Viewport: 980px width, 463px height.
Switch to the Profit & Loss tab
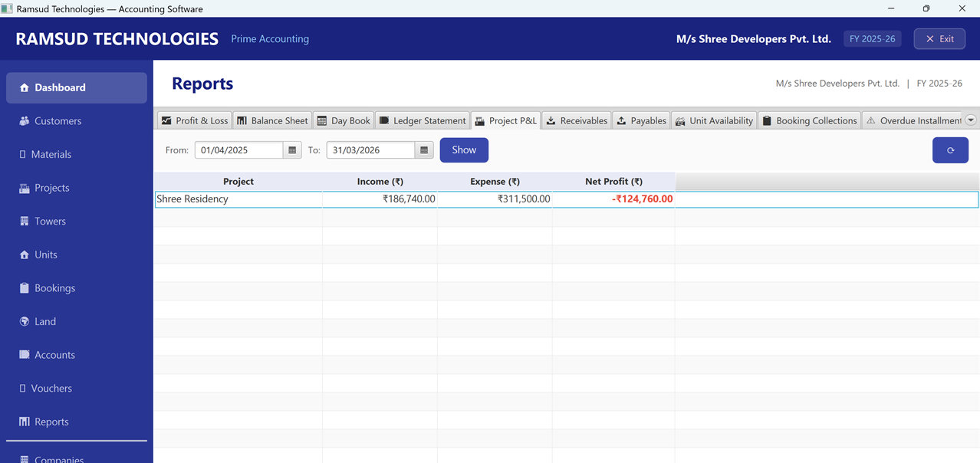[x=194, y=120]
